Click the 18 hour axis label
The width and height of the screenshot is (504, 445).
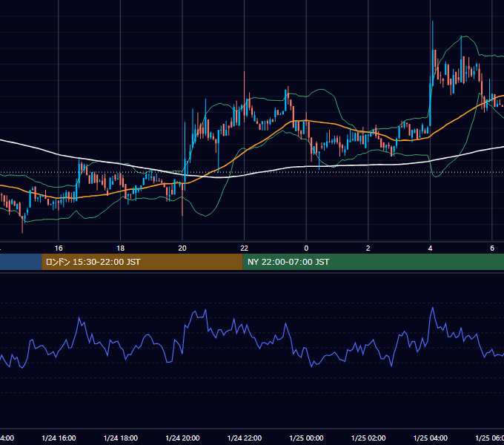120,248
